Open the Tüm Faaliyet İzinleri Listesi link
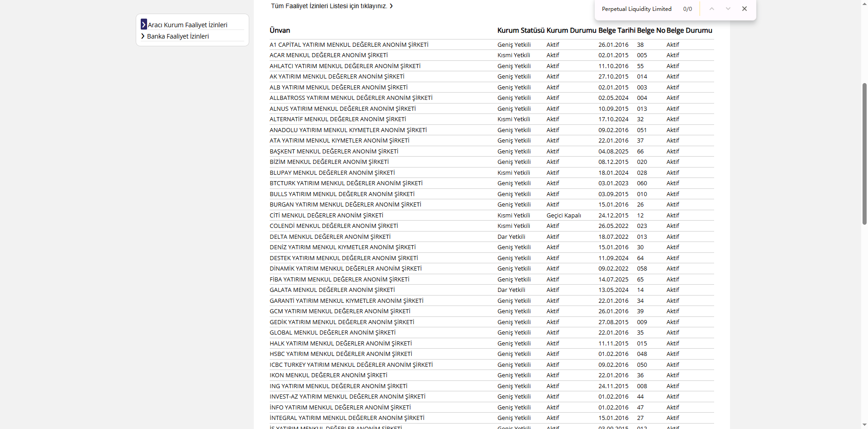The height and width of the screenshot is (429, 868). point(329,6)
